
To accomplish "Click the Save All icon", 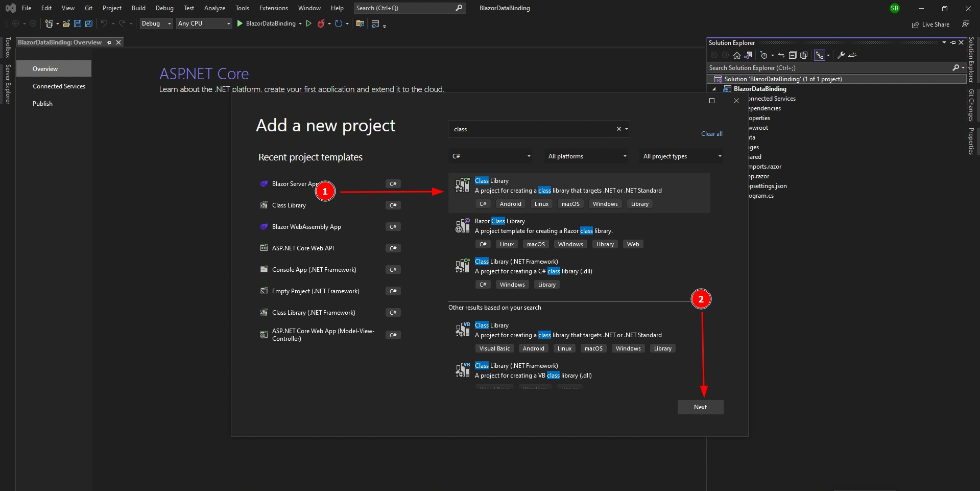I will pyautogui.click(x=89, y=24).
